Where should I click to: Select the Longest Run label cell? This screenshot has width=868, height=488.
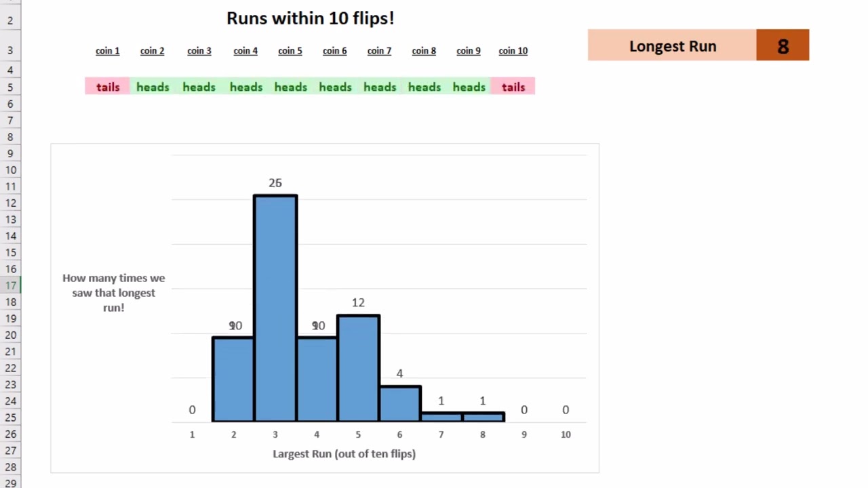click(x=672, y=45)
